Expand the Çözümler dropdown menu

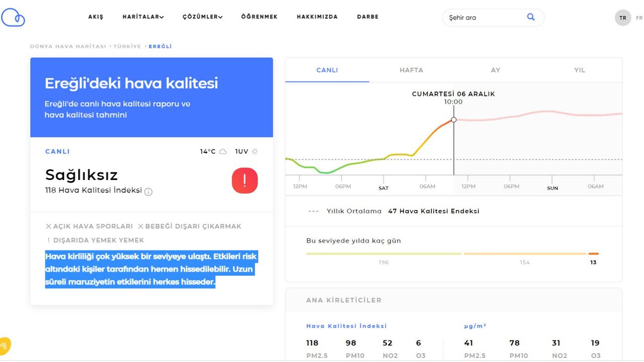point(202,17)
